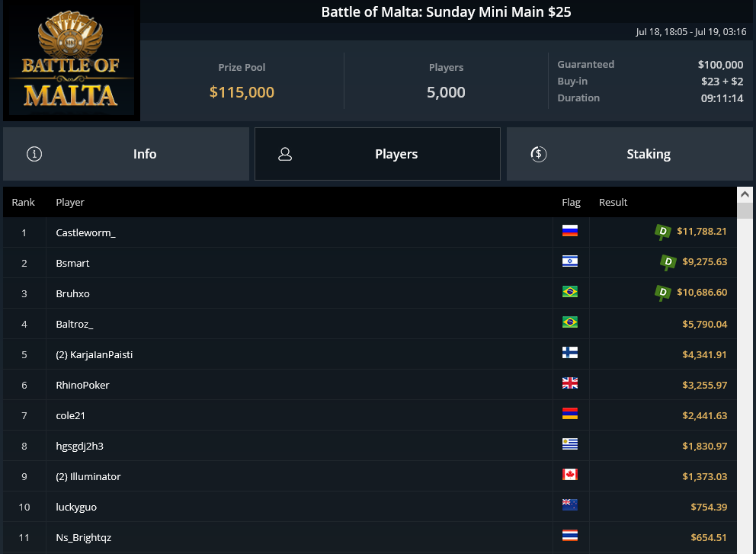The height and width of the screenshot is (554, 756).
Task: Click the Battle of Malta logo
Action: coord(72,60)
